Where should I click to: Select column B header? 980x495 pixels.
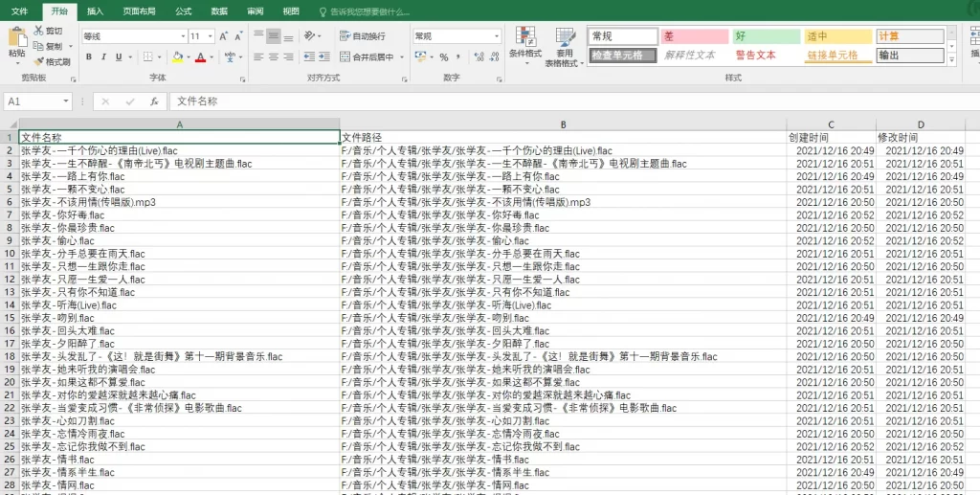[563, 124]
